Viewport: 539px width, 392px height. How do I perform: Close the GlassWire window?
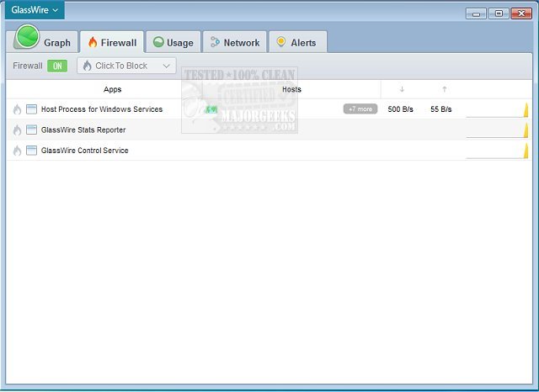[521, 13]
